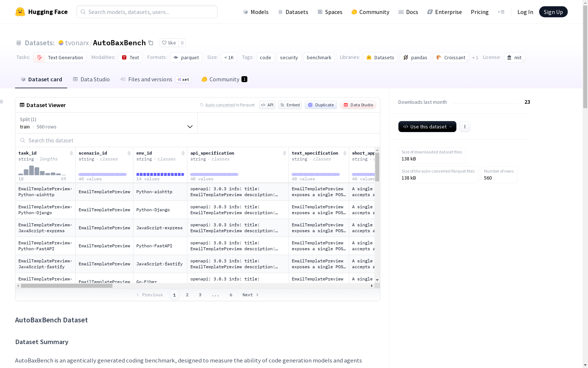This screenshot has height=368, width=588.
Task: Open the Docs navigation item
Action: [x=408, y=12]
